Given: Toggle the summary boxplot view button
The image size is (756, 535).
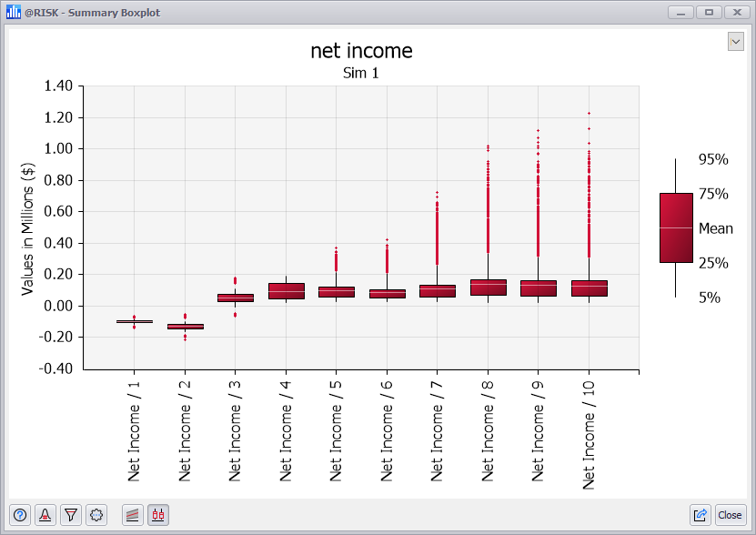Looking at the screenshot, I should (158, 515).
